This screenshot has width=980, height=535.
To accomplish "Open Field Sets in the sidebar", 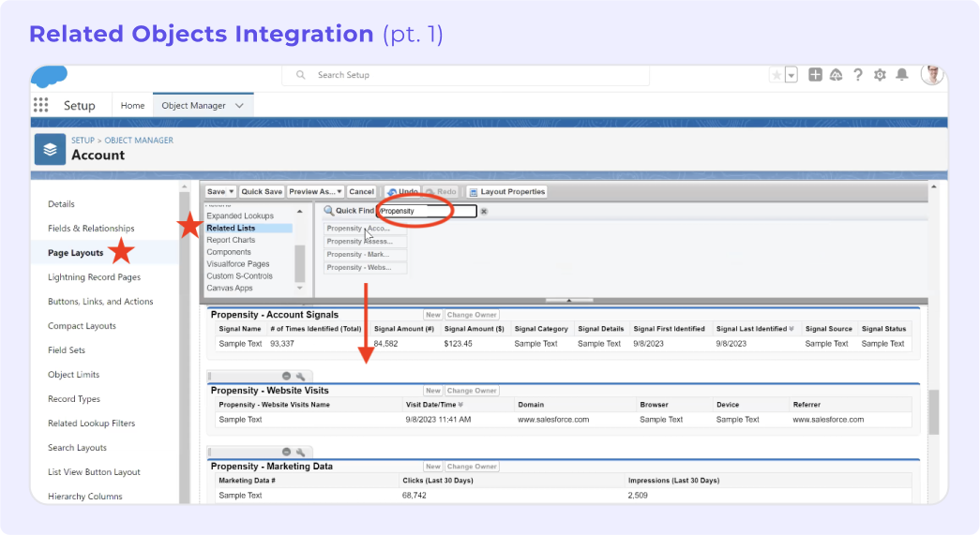I will click(67, 350).
